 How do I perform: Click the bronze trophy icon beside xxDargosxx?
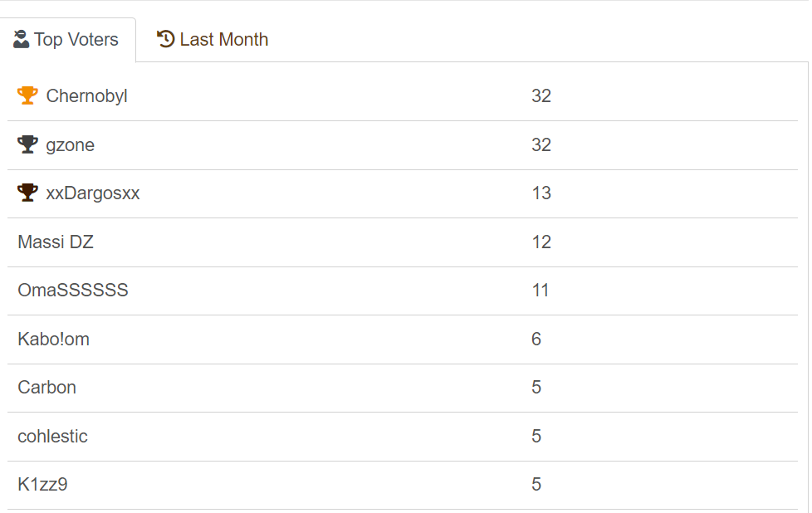tap(27, 193)
